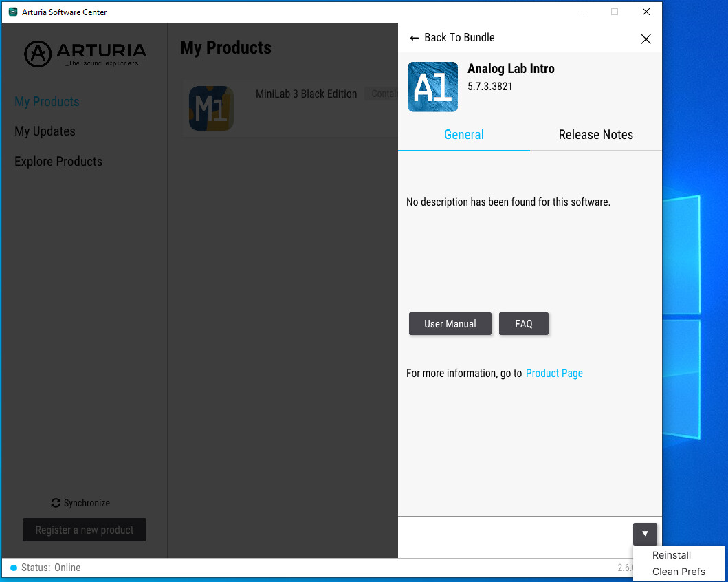
Task: Select Reinstall from the dropdown menu
Action: (672, 555)
